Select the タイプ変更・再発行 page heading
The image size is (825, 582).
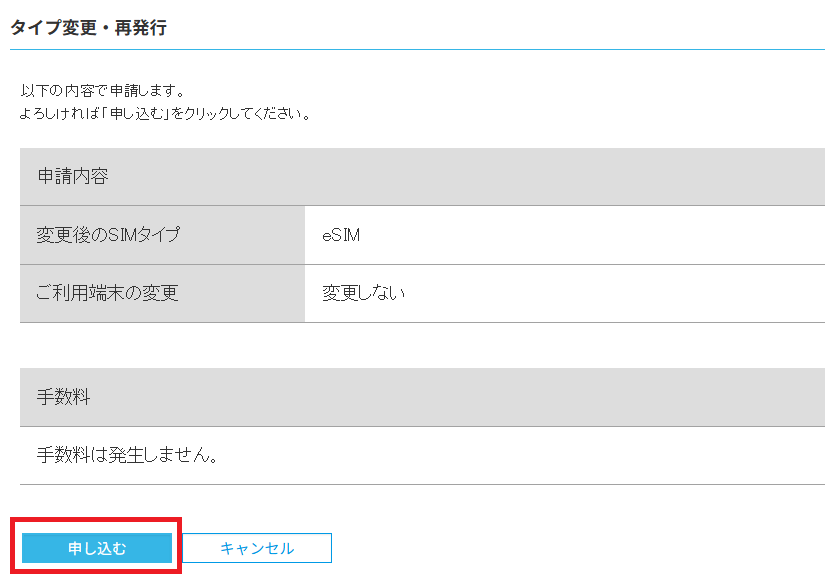88,27
